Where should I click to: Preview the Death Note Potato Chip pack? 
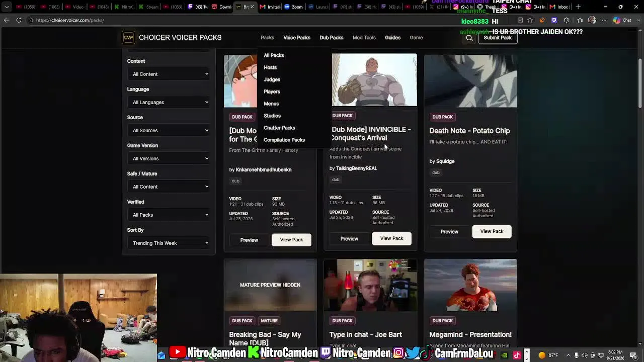449,232
